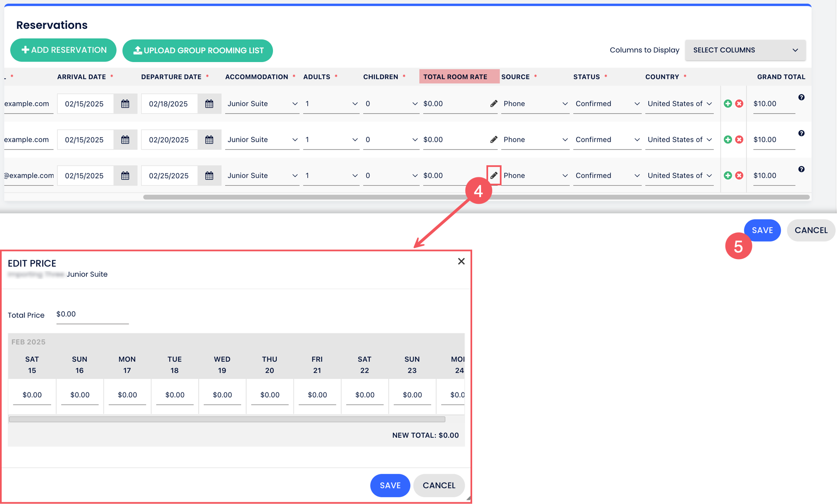The width and height of the screenshot is (837, 504).
Task: Click Add Reservation button
Action: pyautogui.click(x=63, y=50)
